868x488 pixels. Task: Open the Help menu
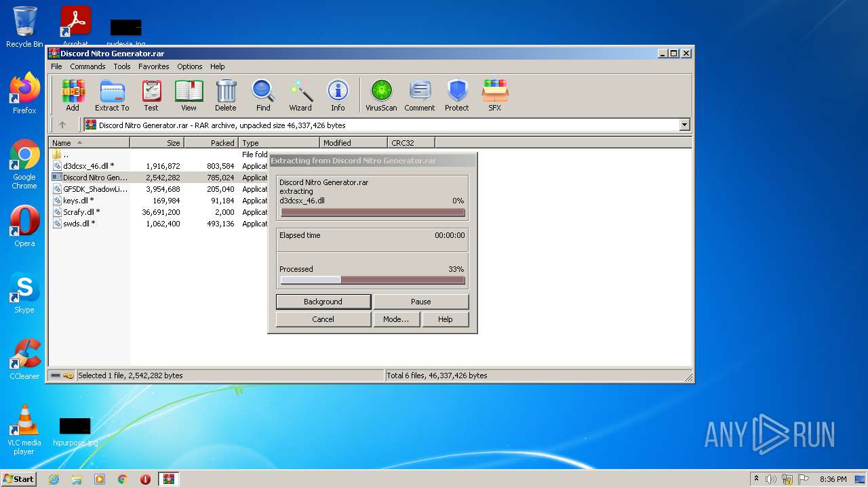(217, 66)
